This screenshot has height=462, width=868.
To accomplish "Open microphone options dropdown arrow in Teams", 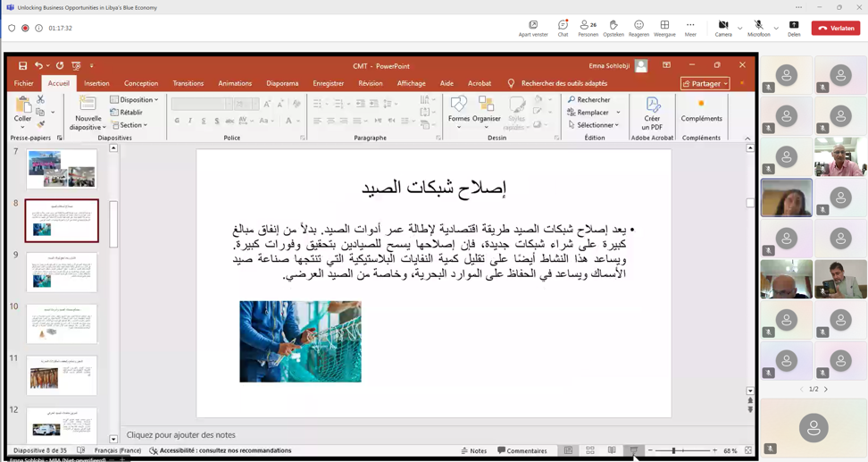I will [776, 28].
